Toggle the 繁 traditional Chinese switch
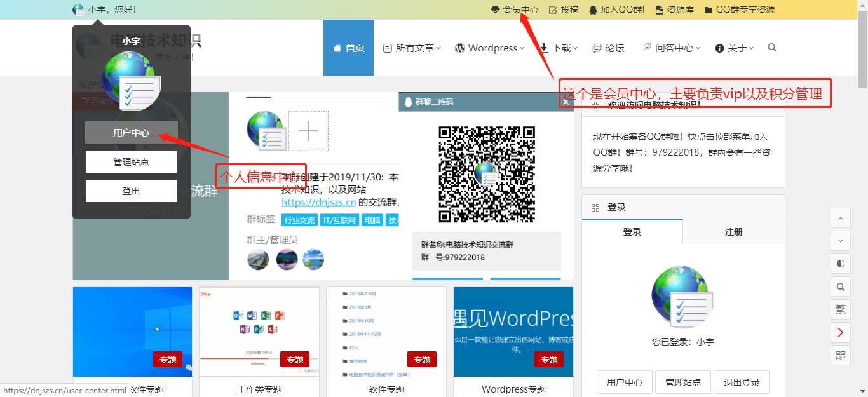This screenshot has height=397, width=868. [841, 309]
